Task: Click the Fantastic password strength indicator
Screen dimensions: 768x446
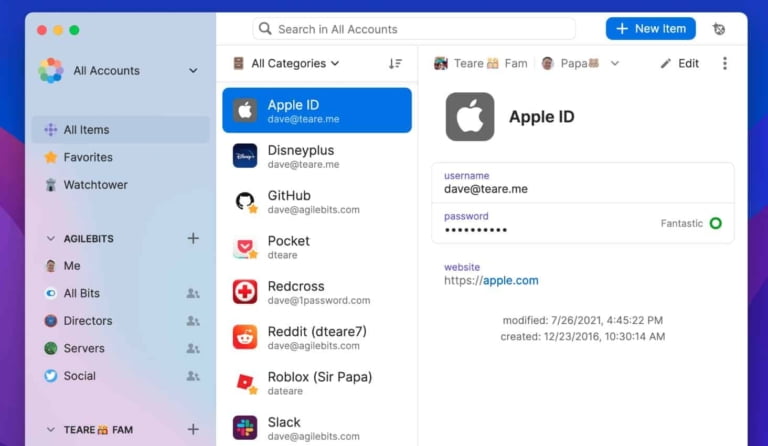Action: [691, 223]
